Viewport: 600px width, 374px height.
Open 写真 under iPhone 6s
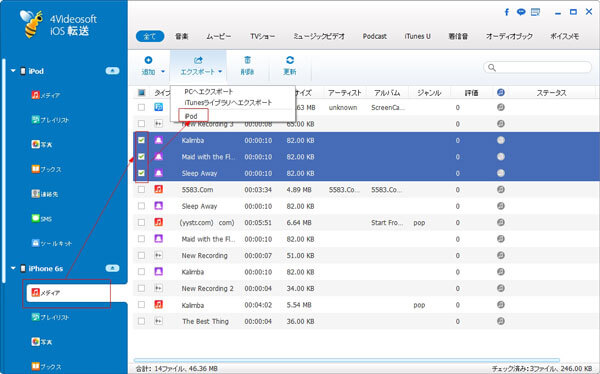[42, 341]
